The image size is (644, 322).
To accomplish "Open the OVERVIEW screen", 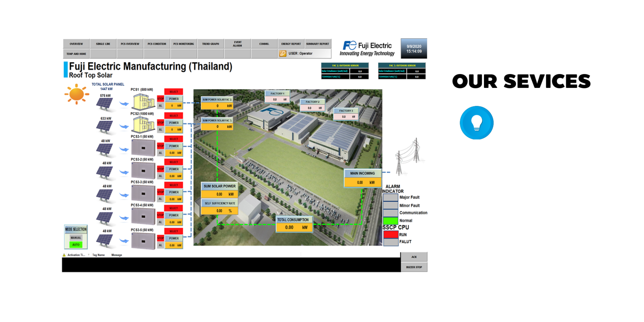I will click(x=76, y=44).
